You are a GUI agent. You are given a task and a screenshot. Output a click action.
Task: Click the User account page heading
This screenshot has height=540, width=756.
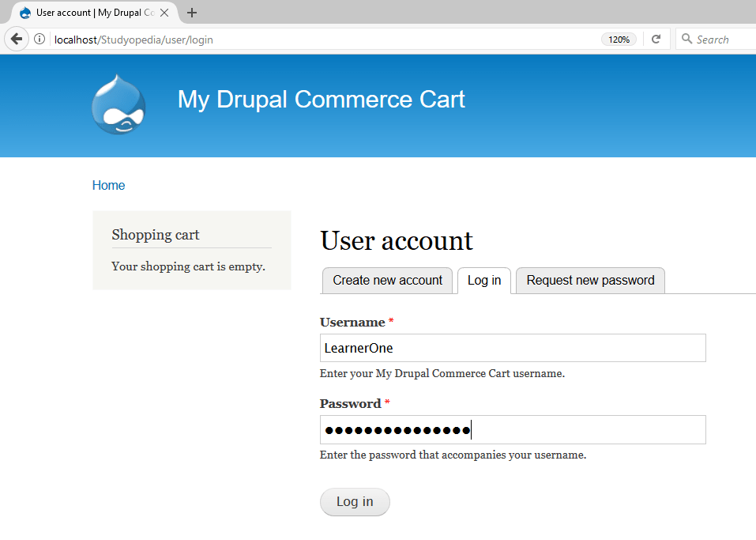click(x=397, y=240)
